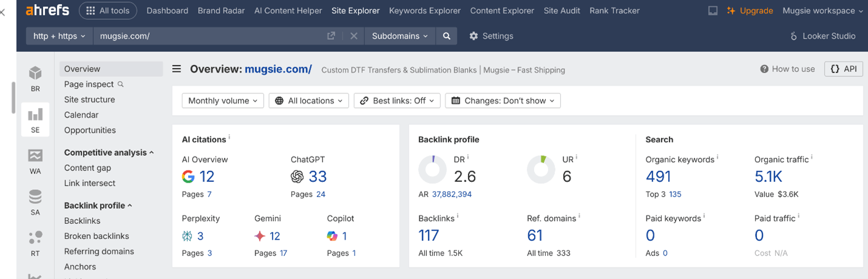
Task: Click the Ahrefs logo
Action: pos(47,10)
